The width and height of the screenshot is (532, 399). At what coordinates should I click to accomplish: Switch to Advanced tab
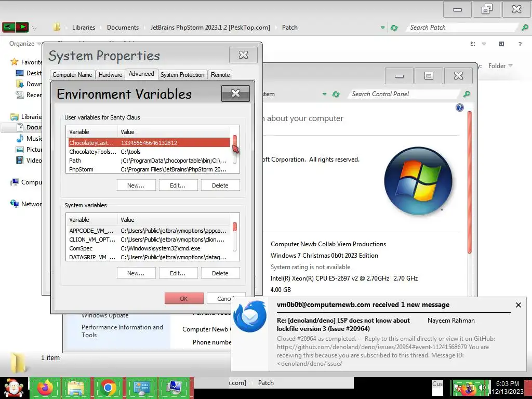coord(141,74)
